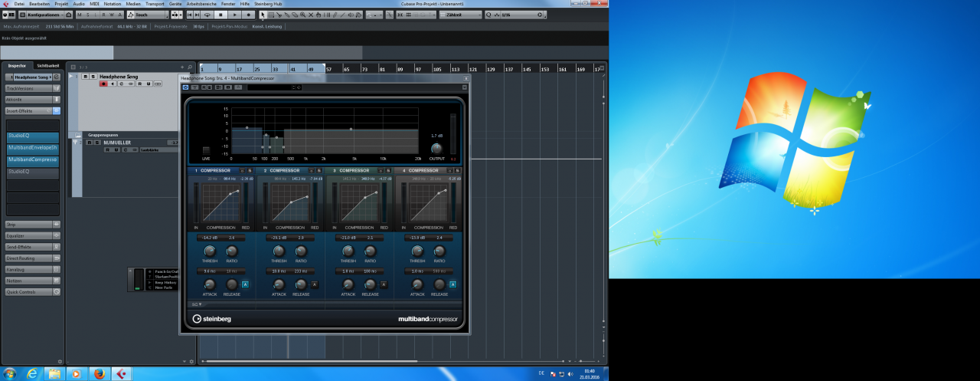
Task: Open the Zählzeit dropdown
Action: (x=461, y=15)
